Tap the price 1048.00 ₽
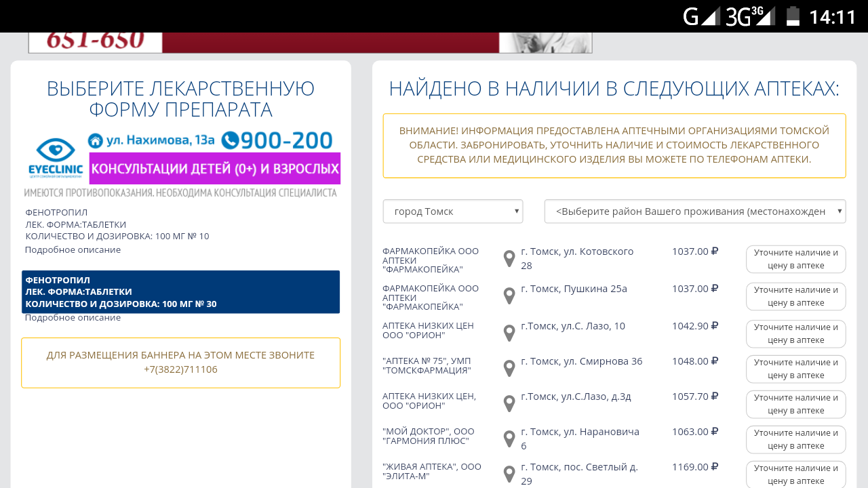 click(695, 361)
